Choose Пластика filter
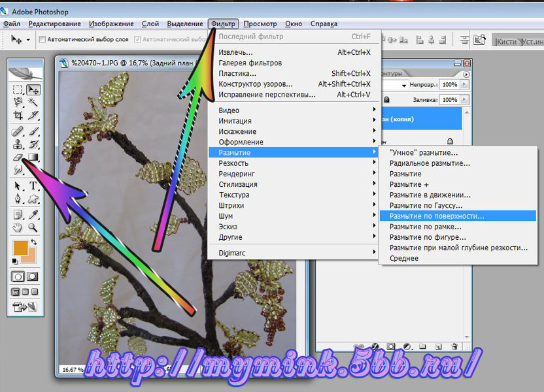The height and width of the screenshot is (392, 544). point(295,73)
